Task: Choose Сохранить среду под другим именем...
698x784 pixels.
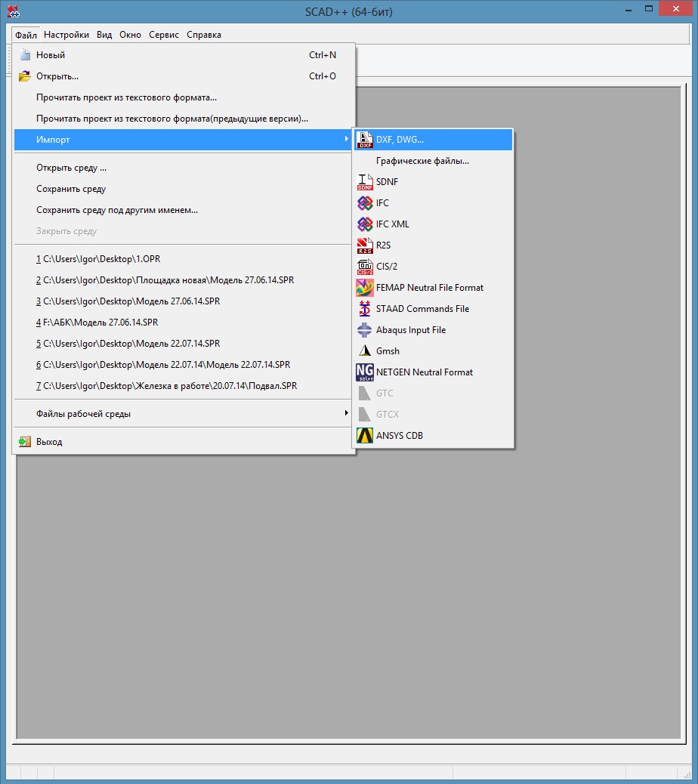Action: 184,210
